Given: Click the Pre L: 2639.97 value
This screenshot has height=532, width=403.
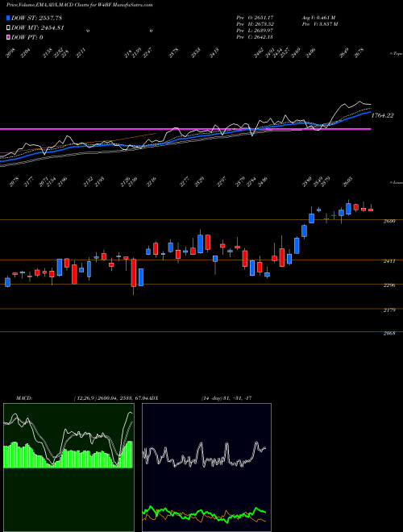Looking at the screenshot, I should pyautogui.click(x=255, y=31).
